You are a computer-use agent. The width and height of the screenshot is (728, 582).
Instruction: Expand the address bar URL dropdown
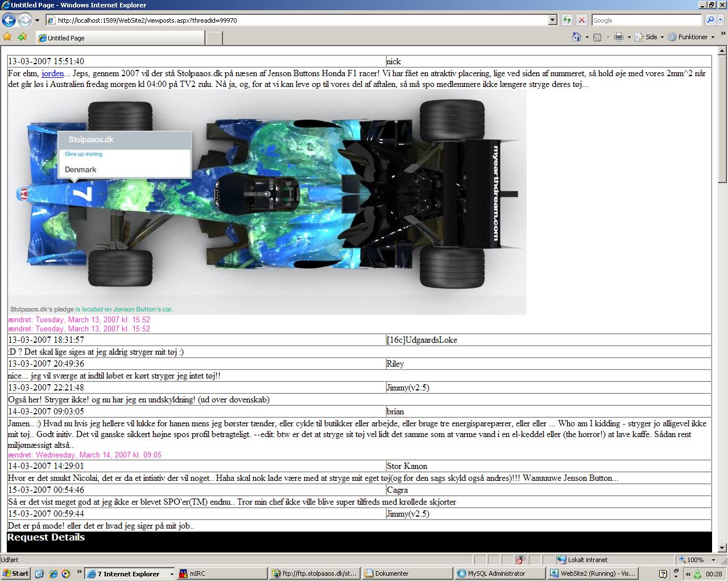point(552,20)
